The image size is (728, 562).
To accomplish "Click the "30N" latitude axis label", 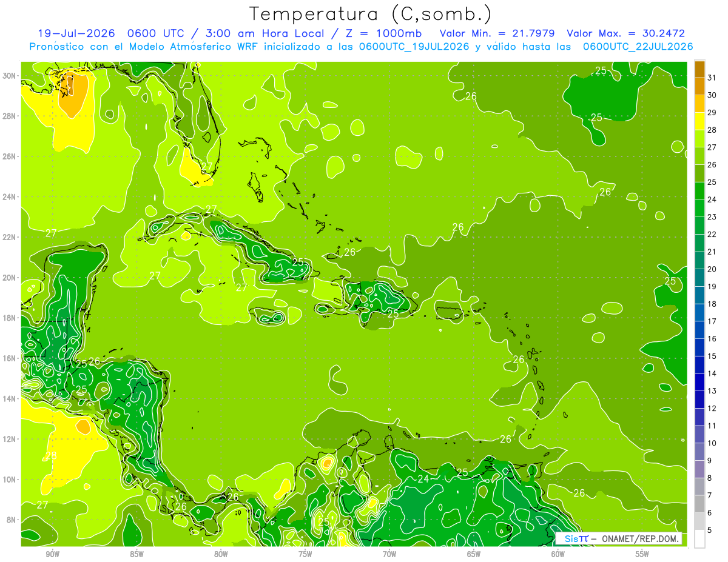I will (9, 75).
